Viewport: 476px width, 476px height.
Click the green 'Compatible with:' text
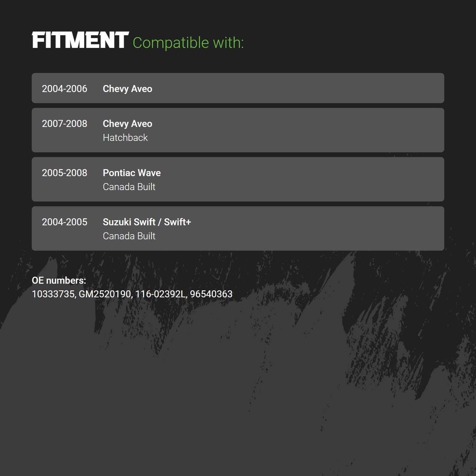click(188, 43)
